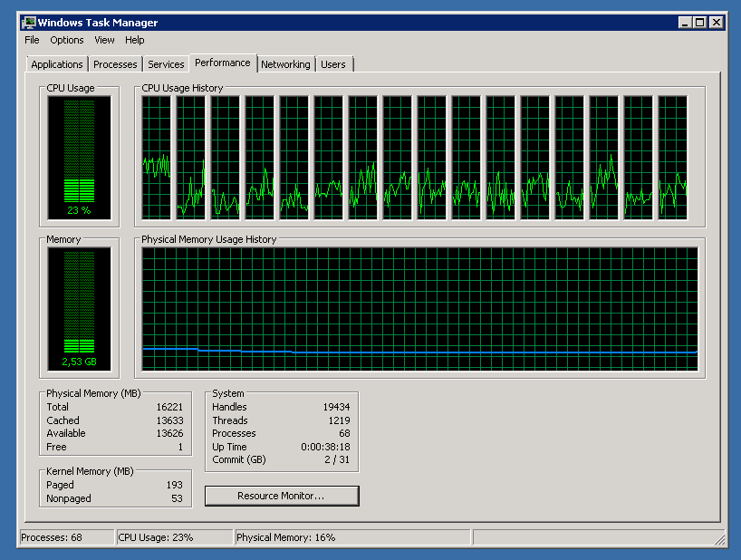The image size is (741, 560).
Task: Close the Task Manager window
Action: [x=717, y=23]
